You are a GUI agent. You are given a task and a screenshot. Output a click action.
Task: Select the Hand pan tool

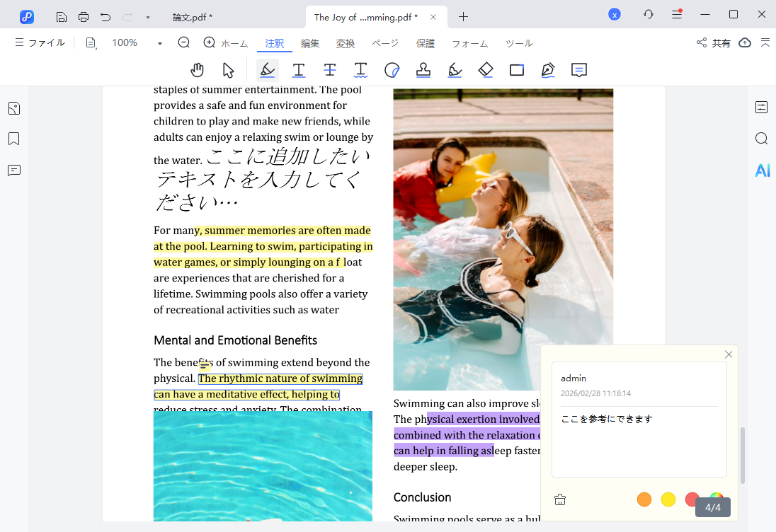click(x=198, y=70)
